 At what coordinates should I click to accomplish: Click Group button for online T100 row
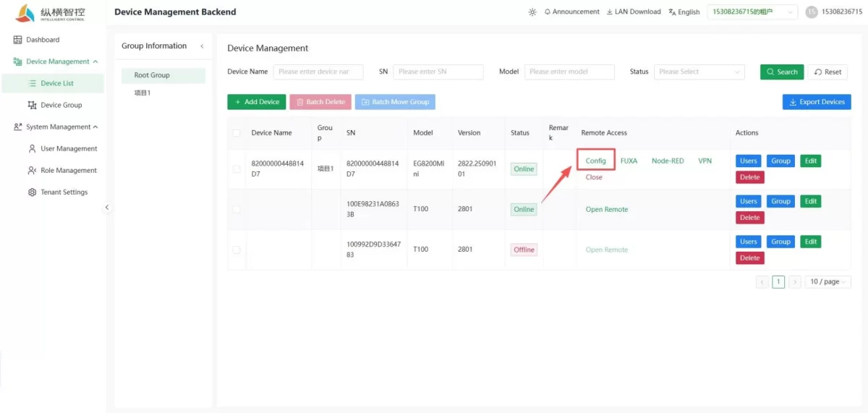click(780, 201)
